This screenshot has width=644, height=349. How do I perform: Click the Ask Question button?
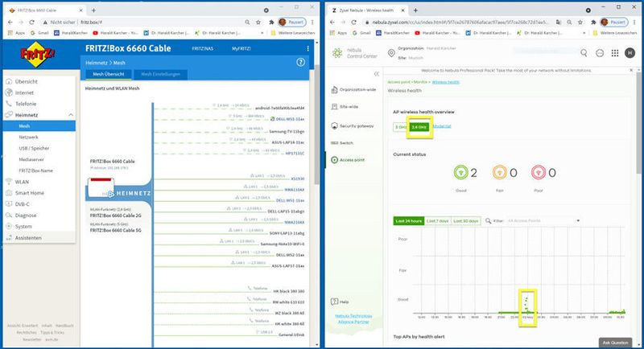tap(615, 343)
